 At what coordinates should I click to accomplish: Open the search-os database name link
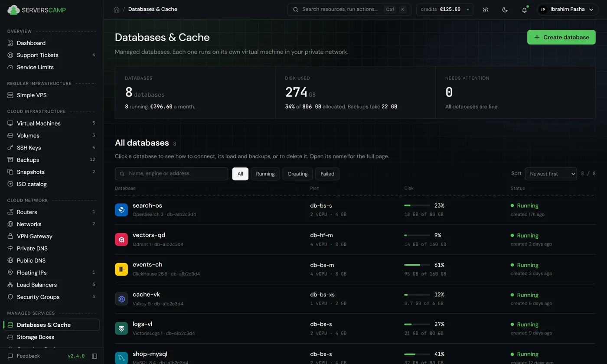click(x=147, y=206)
